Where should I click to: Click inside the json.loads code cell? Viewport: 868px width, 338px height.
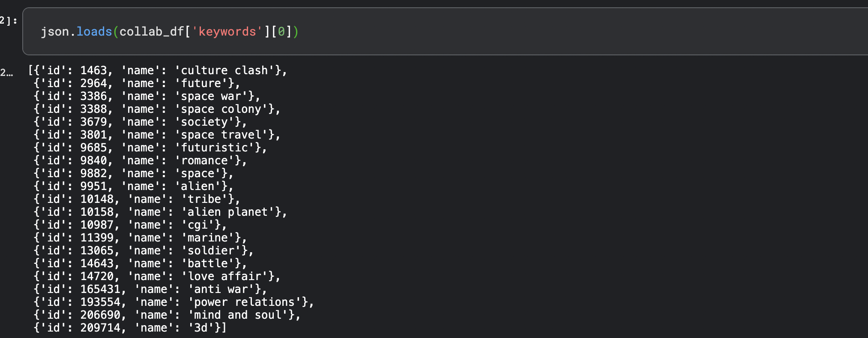tap(446, 31)
